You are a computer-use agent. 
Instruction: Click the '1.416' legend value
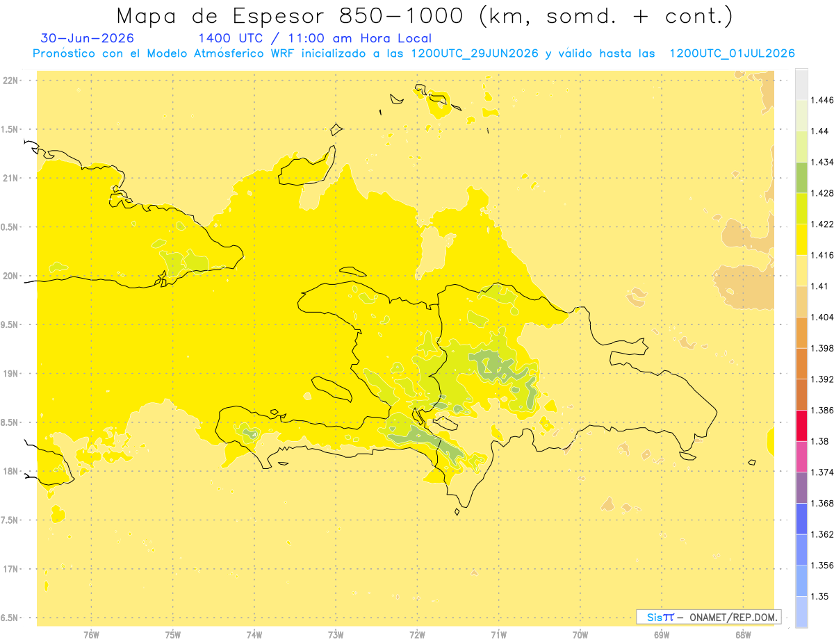(822, 256)
